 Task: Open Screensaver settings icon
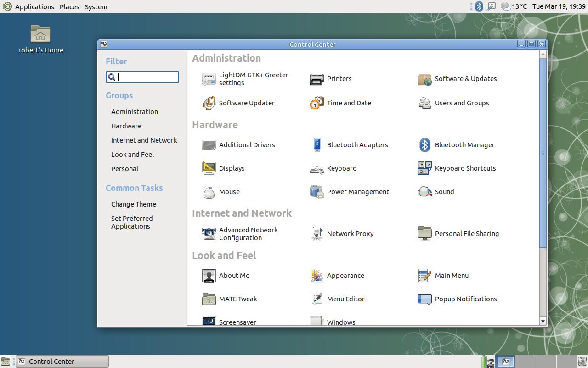point(209,321)
